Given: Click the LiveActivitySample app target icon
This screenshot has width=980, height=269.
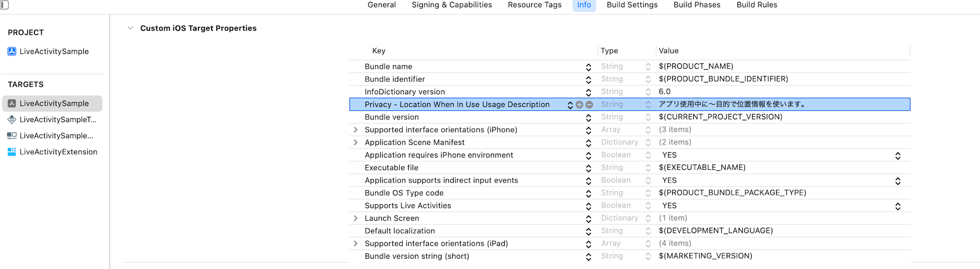Looking at the screenshot, I should [12, 104].
